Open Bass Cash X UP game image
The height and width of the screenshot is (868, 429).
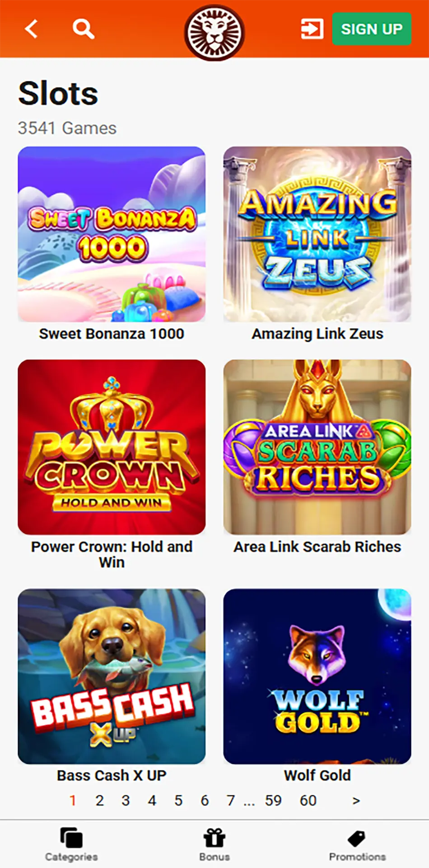coord(112,676)
